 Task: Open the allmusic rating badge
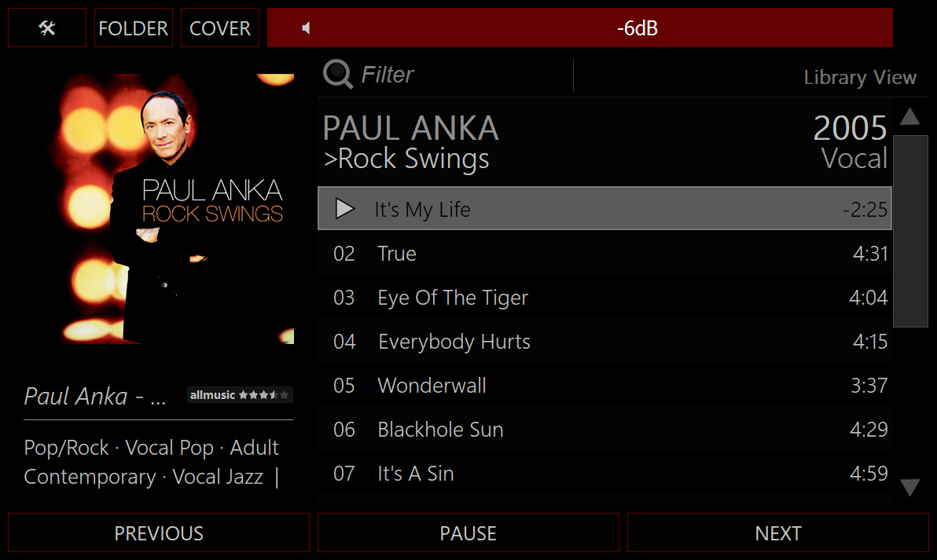pyautogui.click(x=240, y=395)
